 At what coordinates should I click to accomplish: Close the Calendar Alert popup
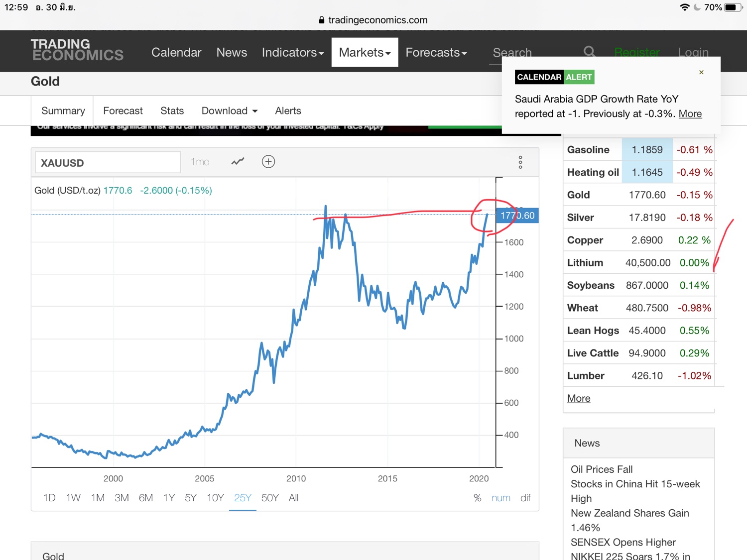pos(701,73)
